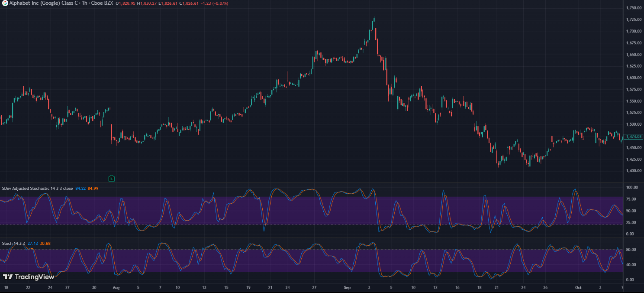The height and width of the screenshot is (293, 644).
Task: Click the green E earnings marker on the chart
Action: coord(111,178)
